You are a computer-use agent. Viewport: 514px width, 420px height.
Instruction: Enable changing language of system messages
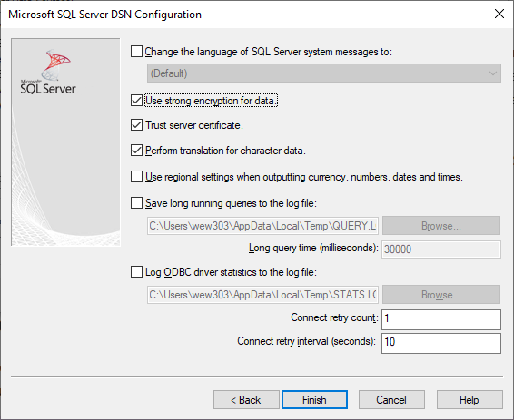pos(136,52)
